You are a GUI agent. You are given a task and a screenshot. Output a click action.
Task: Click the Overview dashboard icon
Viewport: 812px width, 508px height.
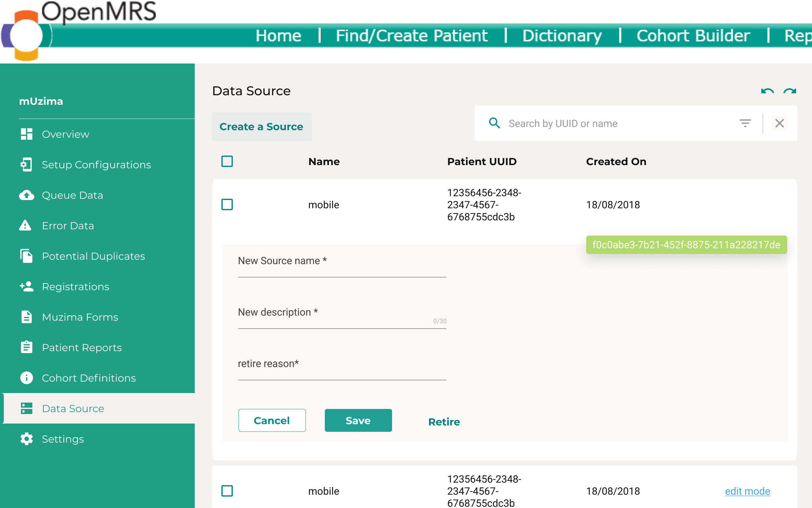27,134
